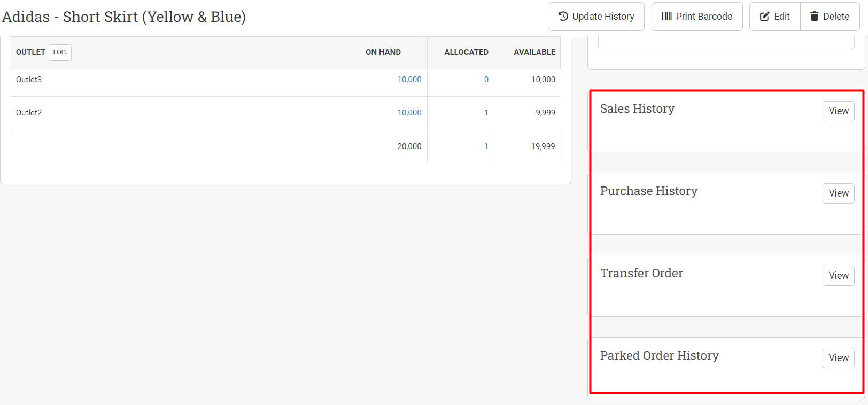This screenshot has height=405, width=868.
Task: Open Edit for this product
Action: click(x=774, y=17)
